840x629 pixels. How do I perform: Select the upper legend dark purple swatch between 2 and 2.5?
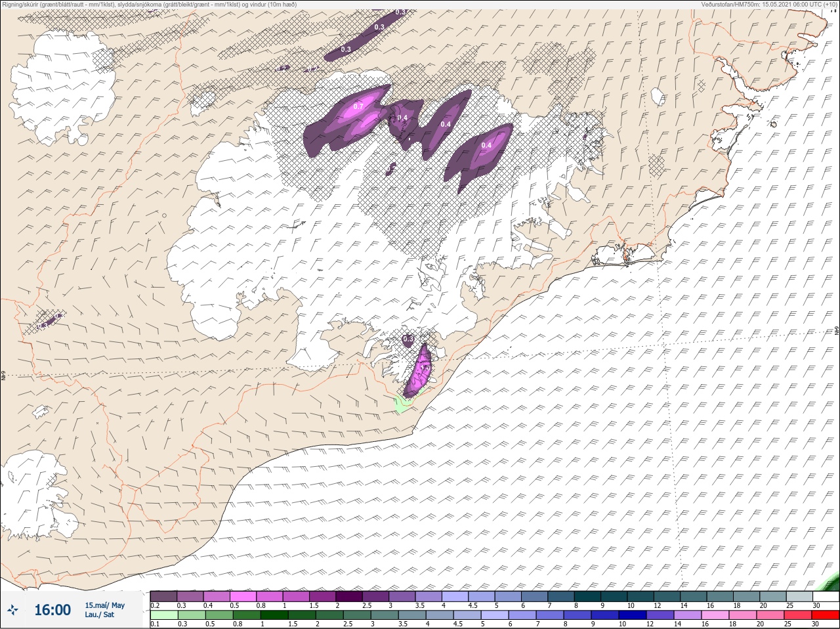[350, 596]
